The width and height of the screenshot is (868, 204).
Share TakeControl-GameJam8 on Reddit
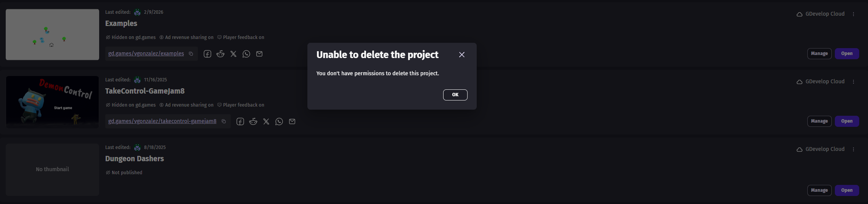[253, 121]
